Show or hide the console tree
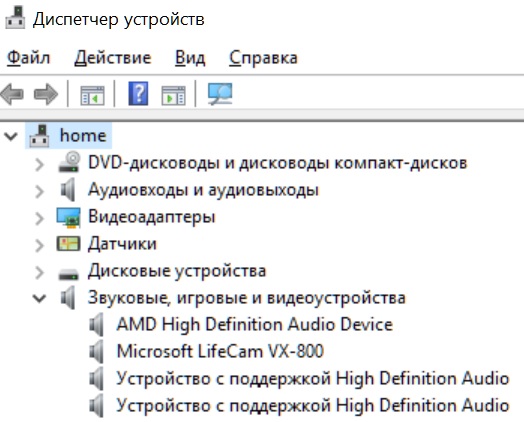Screen dimensions: 524x422 coord(92,95)
